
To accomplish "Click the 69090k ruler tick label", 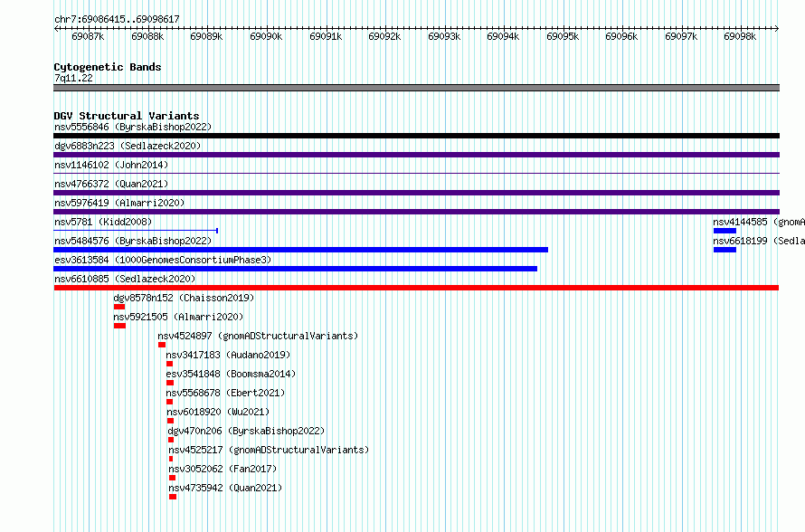I will (x=266, y=36).
